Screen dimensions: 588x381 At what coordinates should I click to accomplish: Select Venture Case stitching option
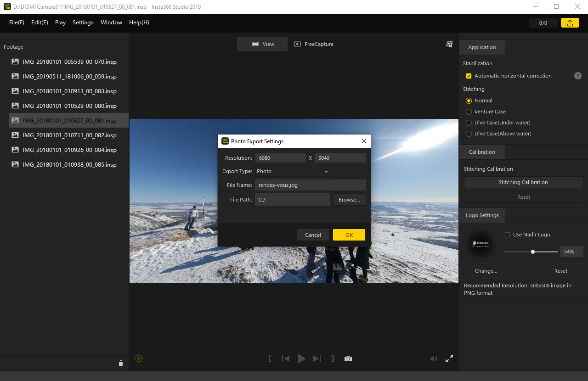(x=469, y=112)
